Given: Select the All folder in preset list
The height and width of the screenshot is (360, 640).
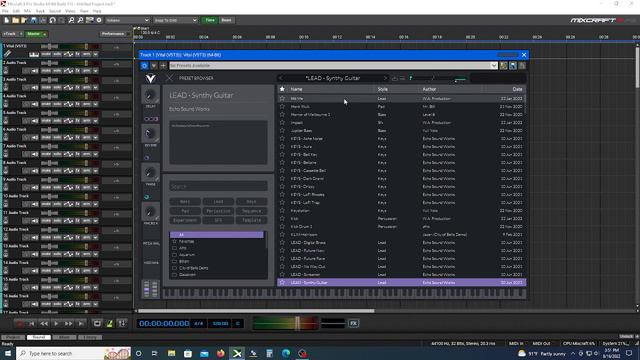Looking at the screenshot, I should 216,235.
